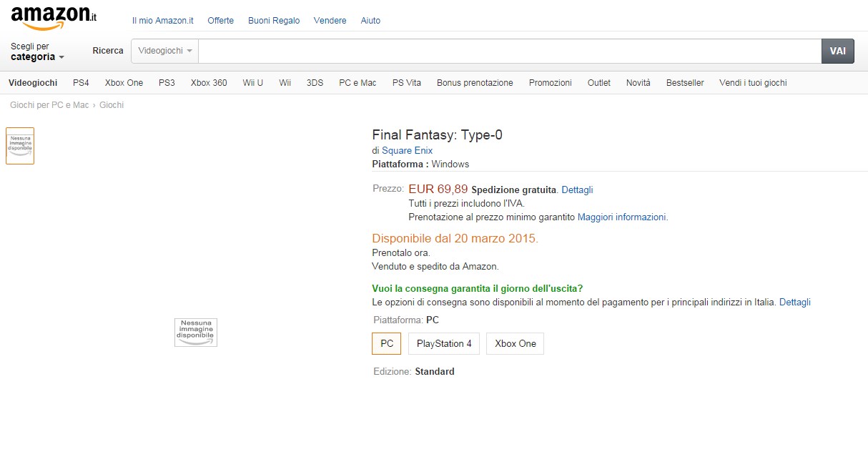This screenshot has width=868, height=467.
Task: Click the Final Fantasy: Type-0 title
Action: (x=438, y=134)
